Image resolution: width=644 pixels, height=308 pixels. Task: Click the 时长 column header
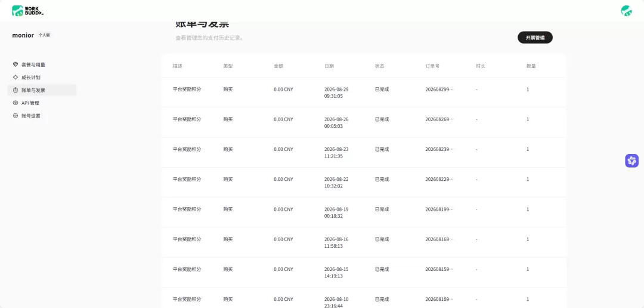(481, 66)
